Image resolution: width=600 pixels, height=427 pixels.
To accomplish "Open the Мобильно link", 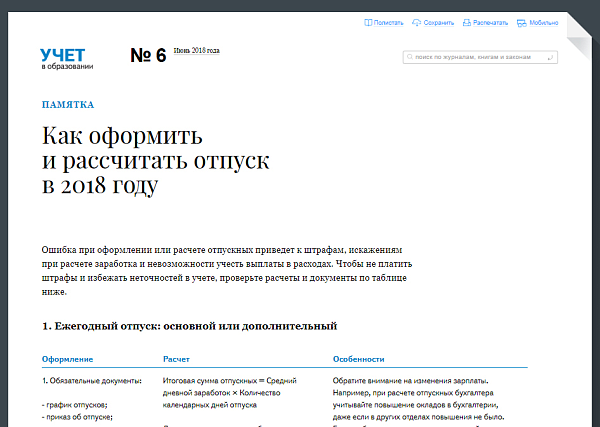I will (x=544, y=23).
